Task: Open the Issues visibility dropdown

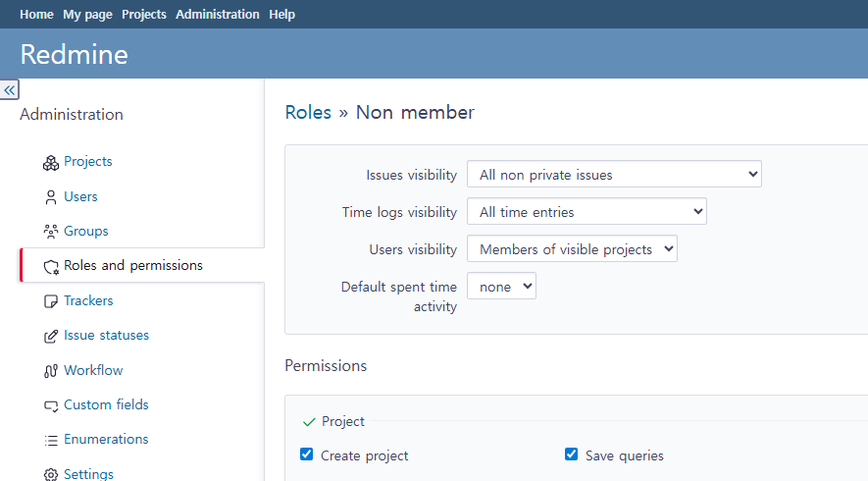Action: coord(614,175)
